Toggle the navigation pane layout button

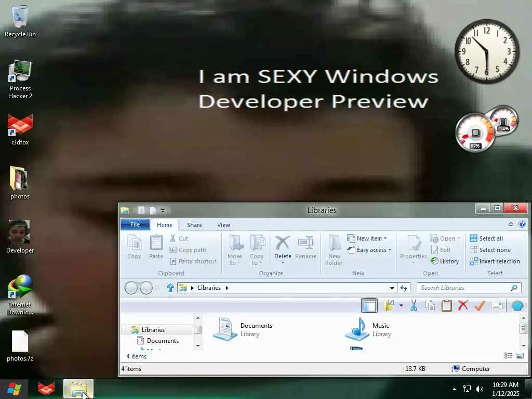click(369, 305)
